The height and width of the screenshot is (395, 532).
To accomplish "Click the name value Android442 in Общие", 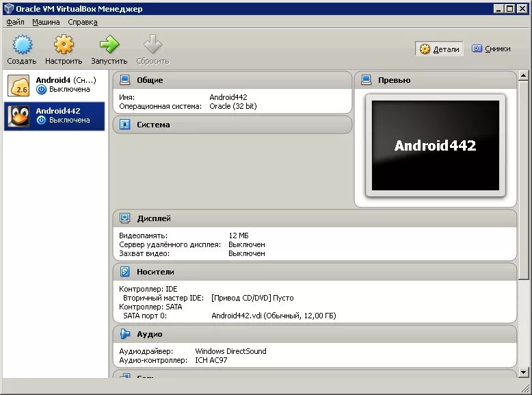I will pyautogui.click(x=228, y=97).
